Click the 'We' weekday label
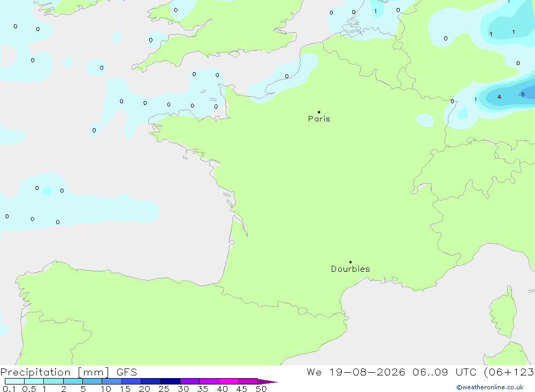535x392 pixels. (314, 372)
